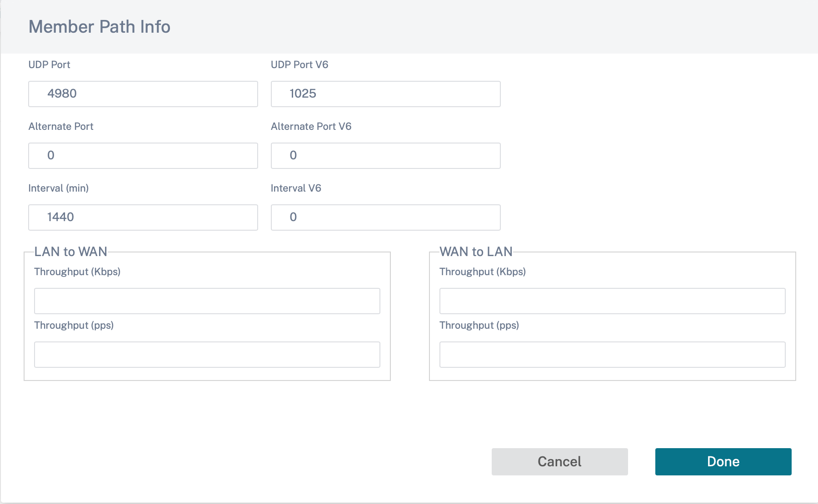Viewport: 818px width, 504px height.
Task: Click the WAN to LAN group heading
Action: click(x=476, y=252)
